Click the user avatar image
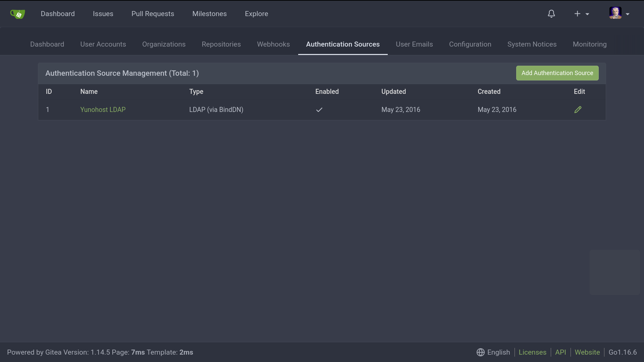The image size is (644, 362). tap(615, 13)
